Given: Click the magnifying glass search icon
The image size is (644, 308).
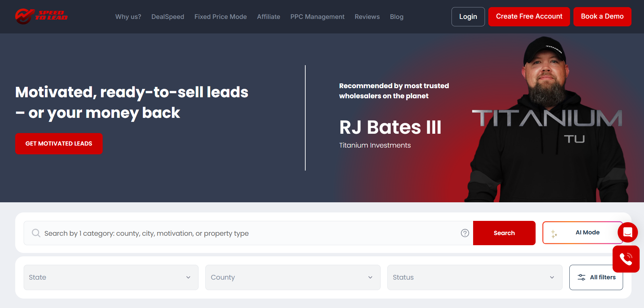Looking at the screenshot, I should coord(35,233).
